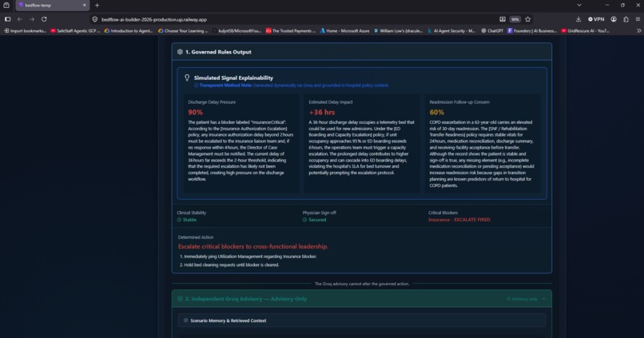Open Home - Microsoft Azure bookmark
The image size is (644, 338).
coord(344,31)
